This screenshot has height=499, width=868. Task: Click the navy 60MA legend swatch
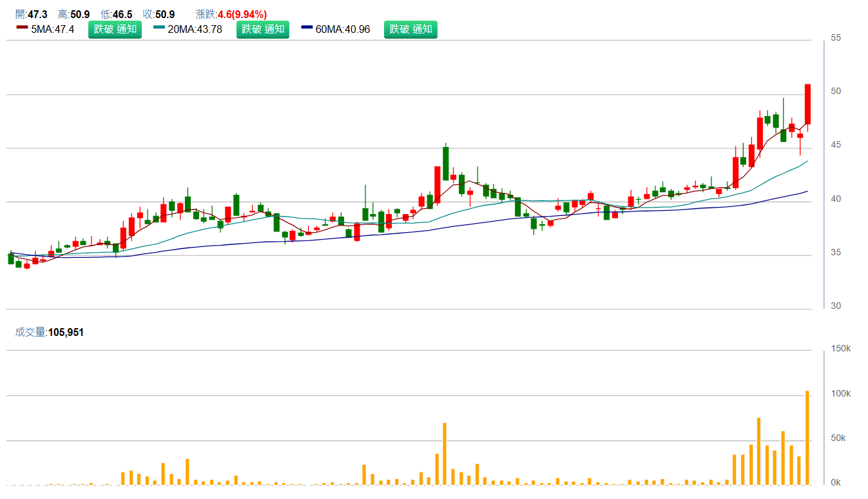(x=307, y=28)
